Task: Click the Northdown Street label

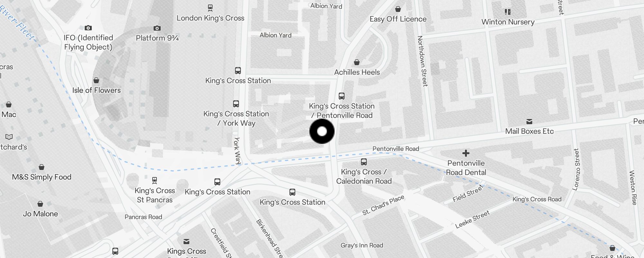Action: (x=422, y=61)
